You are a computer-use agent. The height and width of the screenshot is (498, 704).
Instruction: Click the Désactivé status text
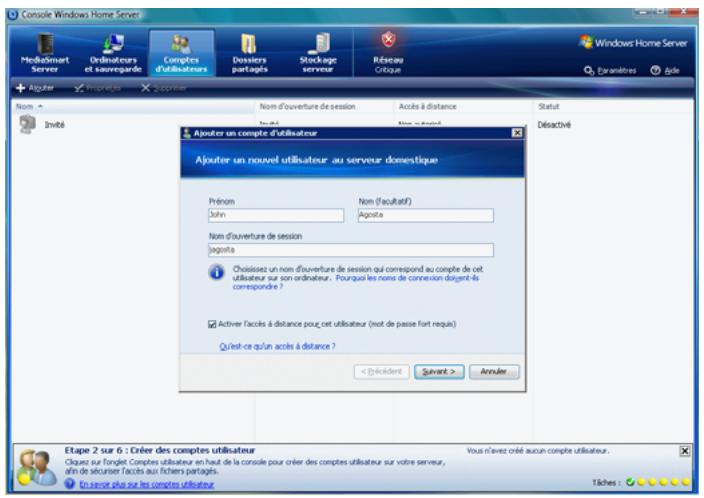tap(554, 125)
